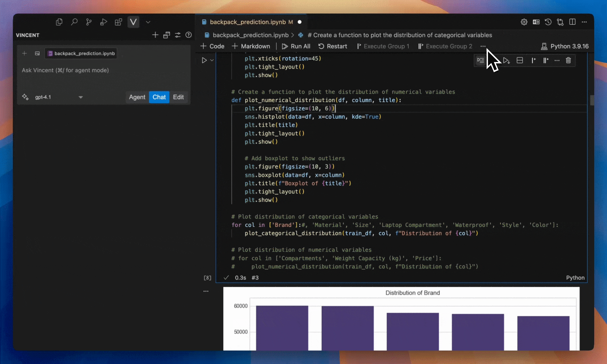
Task: Click the cell output ellipsis menu
Action: (206, 291)
